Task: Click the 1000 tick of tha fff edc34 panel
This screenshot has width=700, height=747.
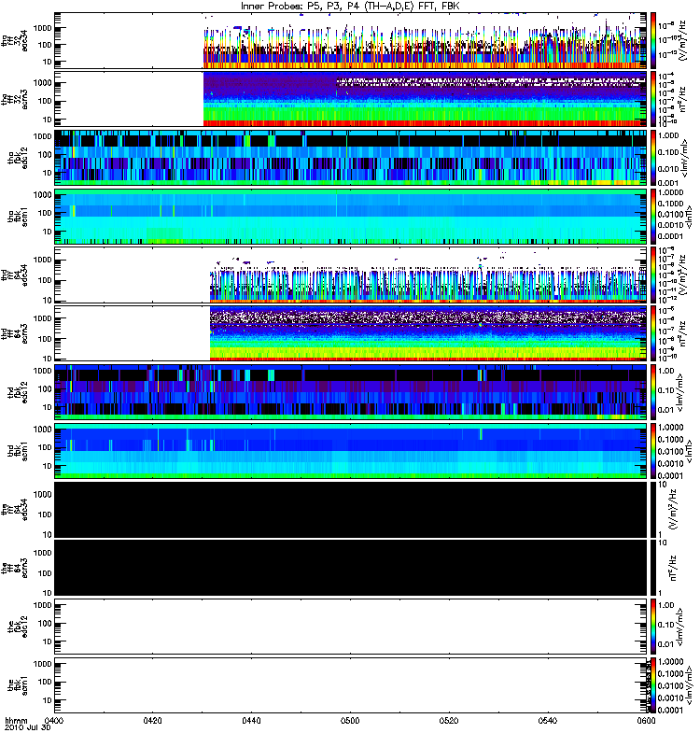Action: click(x=42, y=28)
